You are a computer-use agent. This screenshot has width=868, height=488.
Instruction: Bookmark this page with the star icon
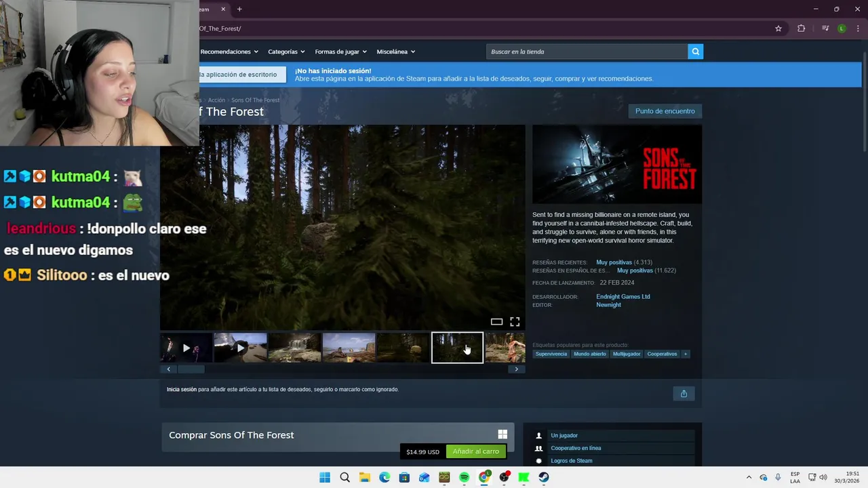click(778, 28)
